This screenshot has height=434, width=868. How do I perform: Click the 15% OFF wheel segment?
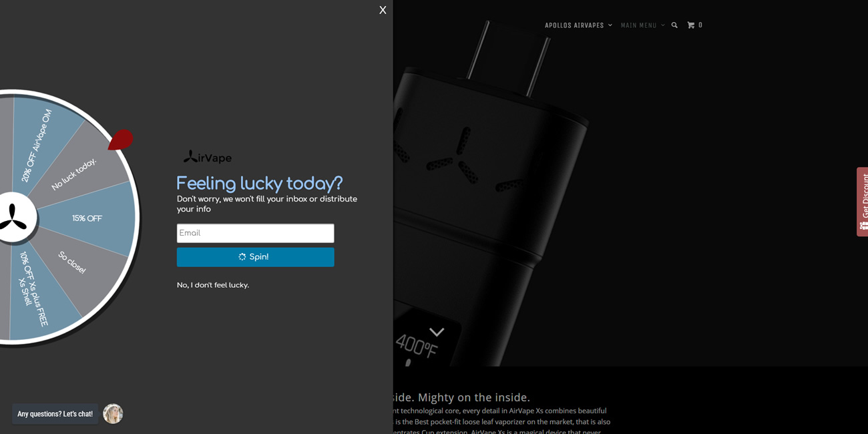click(87, 218)
